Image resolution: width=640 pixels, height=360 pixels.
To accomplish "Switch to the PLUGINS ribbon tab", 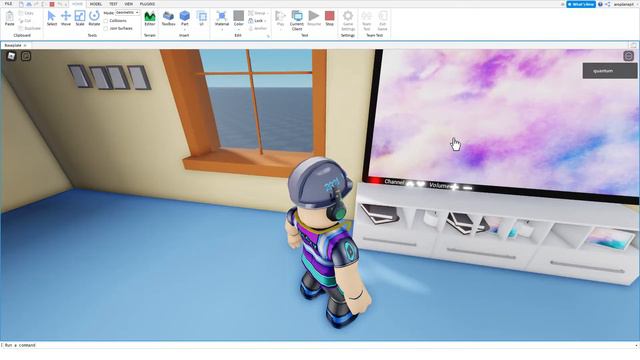I will [147, 4].
